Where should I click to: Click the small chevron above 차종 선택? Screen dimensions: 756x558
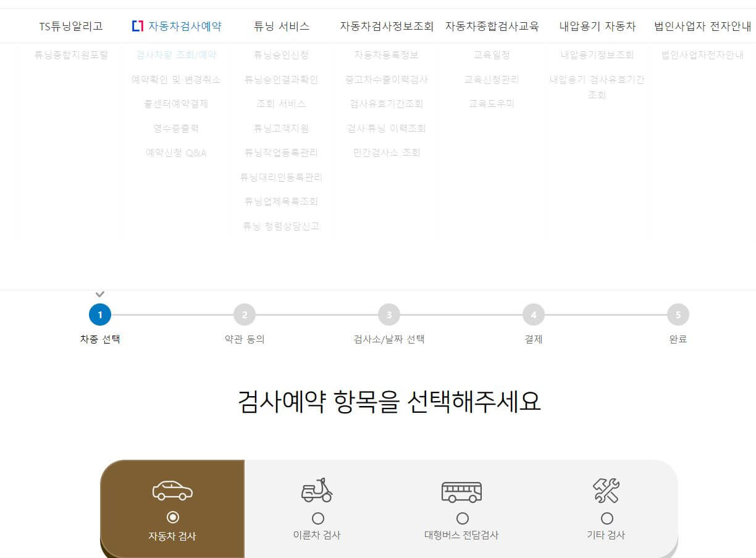tap(100, 294)
